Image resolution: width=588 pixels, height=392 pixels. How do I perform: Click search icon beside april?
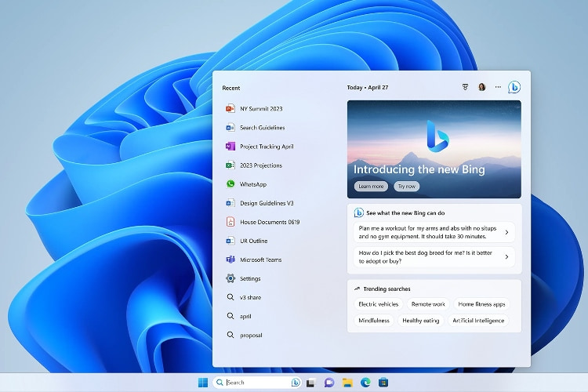click(230, 316)
